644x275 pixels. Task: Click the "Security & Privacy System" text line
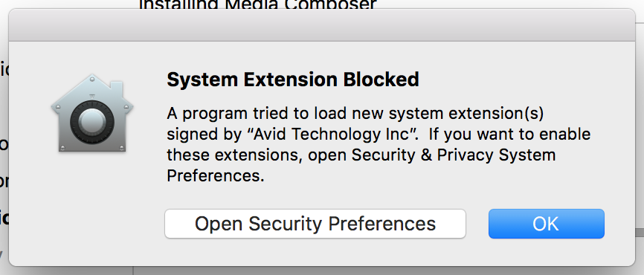pos(454,155)
